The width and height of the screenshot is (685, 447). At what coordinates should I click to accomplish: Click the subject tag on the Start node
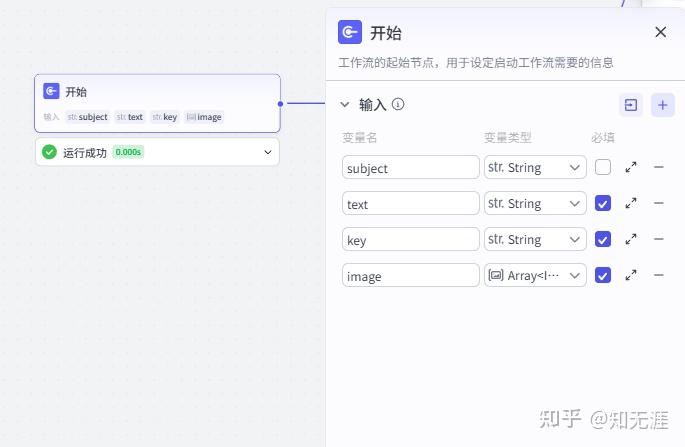tap(87, 117)
